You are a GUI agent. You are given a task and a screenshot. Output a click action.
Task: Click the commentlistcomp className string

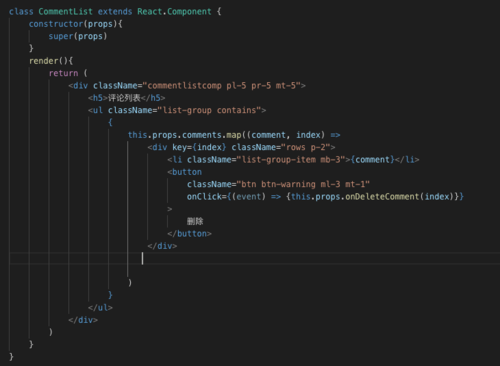click(222, 86)
